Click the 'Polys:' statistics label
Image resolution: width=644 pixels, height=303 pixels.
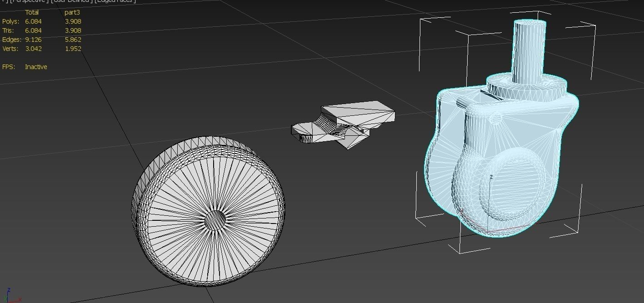click(10, 21)
